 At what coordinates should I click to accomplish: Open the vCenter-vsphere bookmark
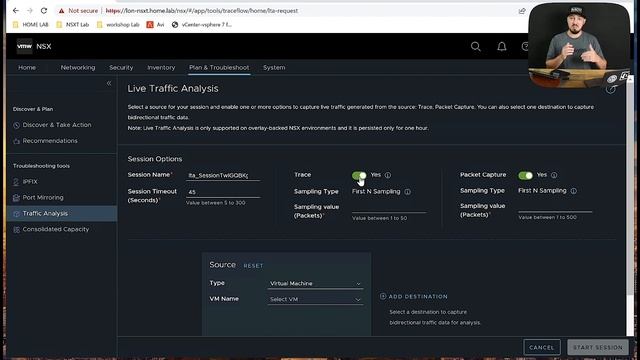pos(202,24)
